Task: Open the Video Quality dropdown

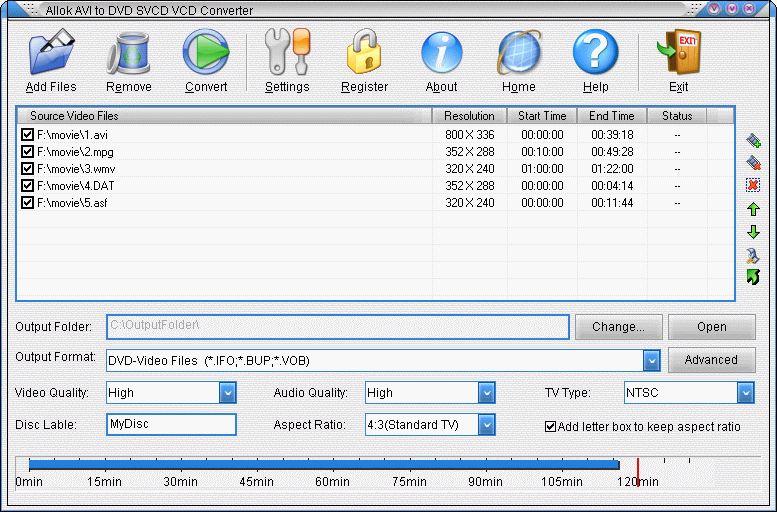Action: tap(227, 393)
